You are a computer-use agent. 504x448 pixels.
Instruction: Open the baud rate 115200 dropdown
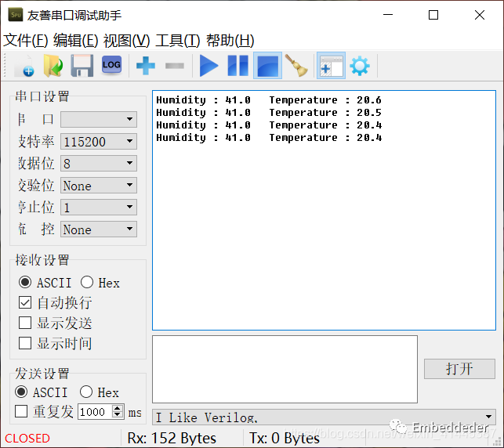click(x=129, y=142)
